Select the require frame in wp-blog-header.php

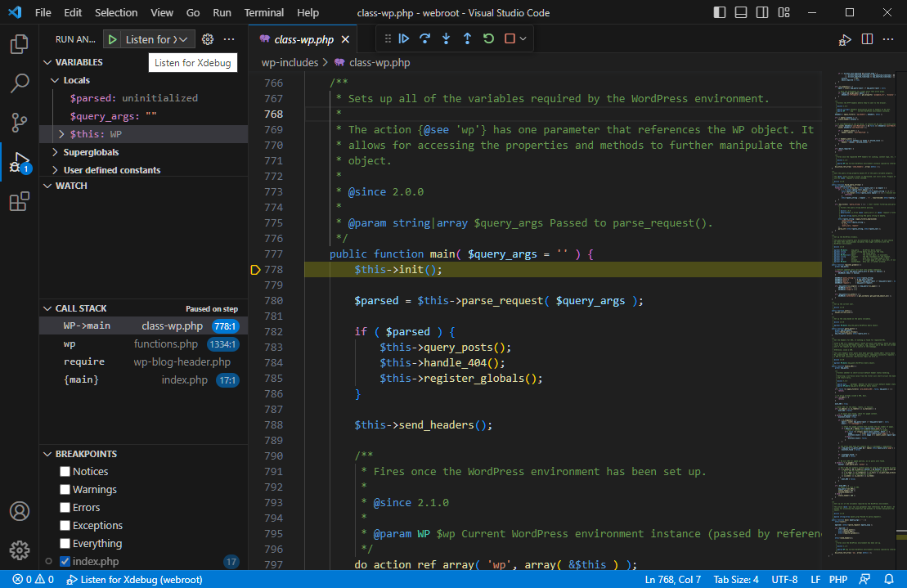click(x=143, y=362)
